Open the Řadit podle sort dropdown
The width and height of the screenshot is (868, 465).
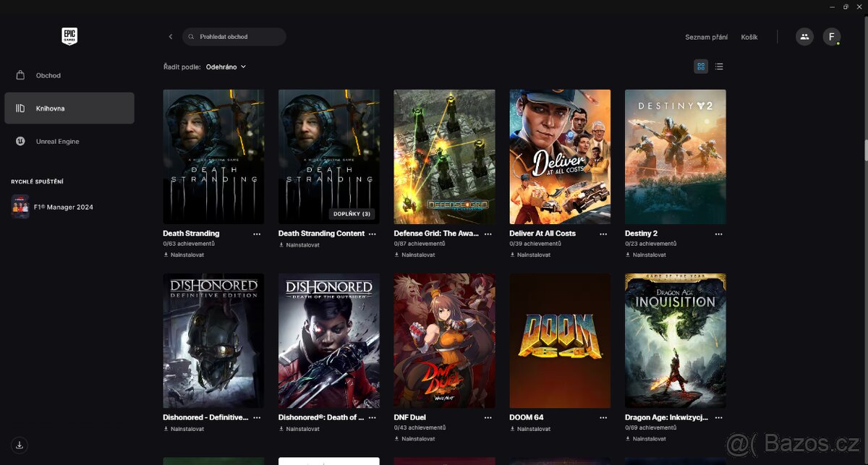(224, 67)
